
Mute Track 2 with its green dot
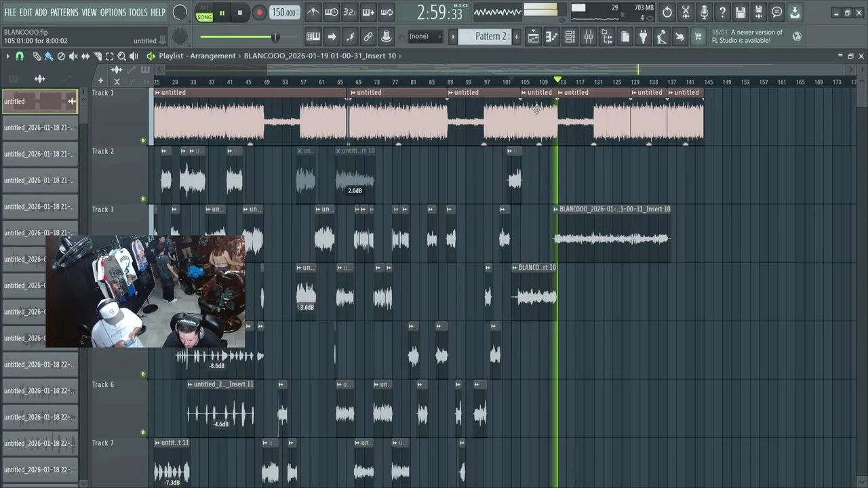(143, 199)
